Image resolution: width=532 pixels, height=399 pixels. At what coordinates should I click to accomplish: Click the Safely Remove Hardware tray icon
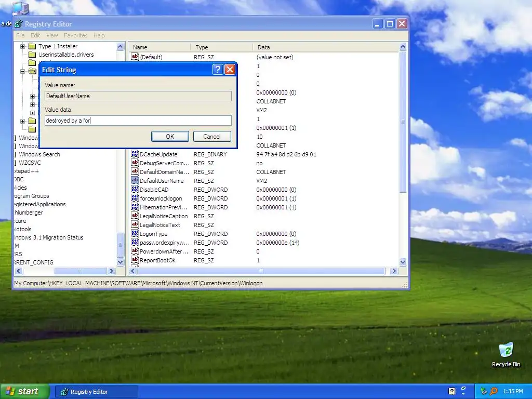coord(484,391)
